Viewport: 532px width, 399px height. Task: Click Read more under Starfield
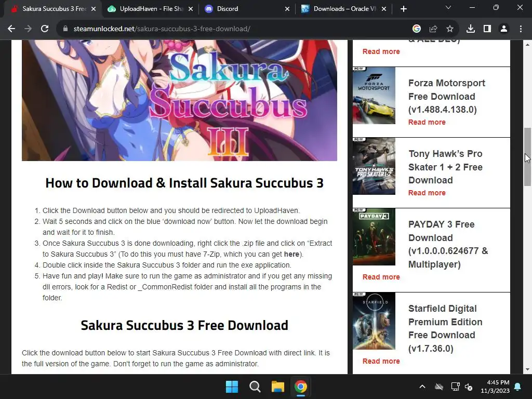point(381,361)
